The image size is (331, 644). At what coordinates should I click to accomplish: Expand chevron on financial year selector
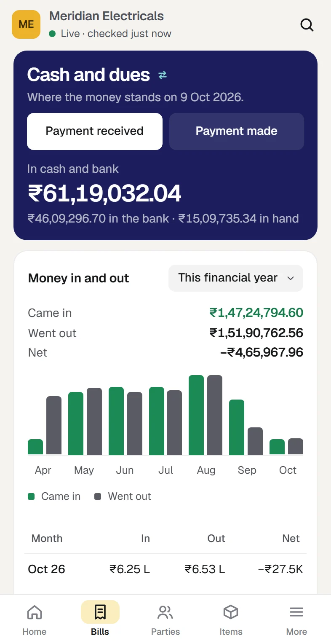click(x=290, y=278)
